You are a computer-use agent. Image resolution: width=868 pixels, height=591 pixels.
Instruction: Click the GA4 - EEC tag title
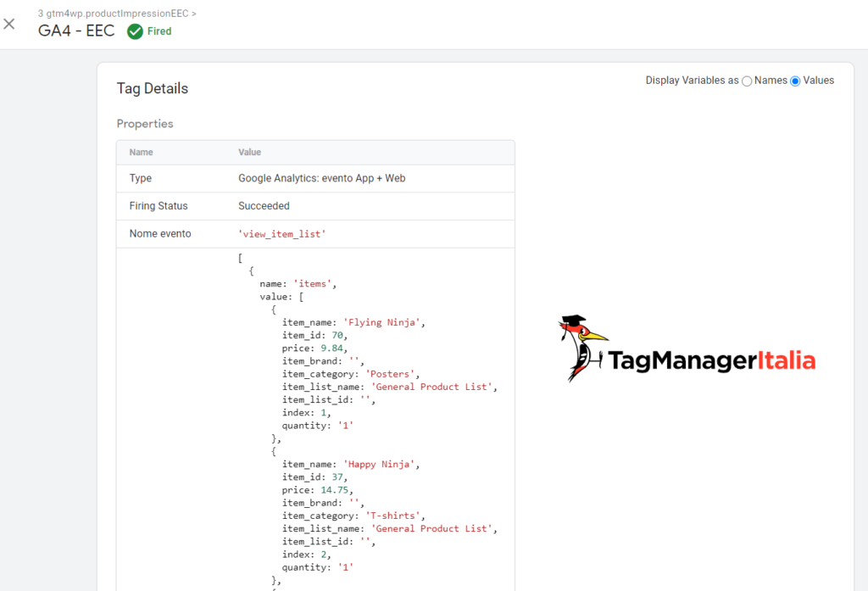[76, 31]
